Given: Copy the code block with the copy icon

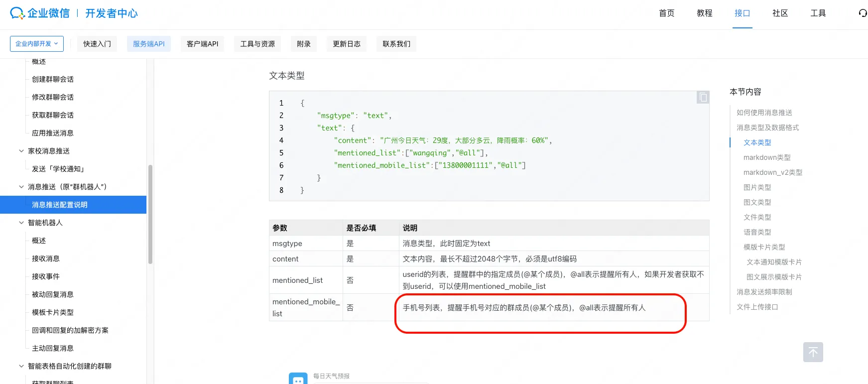Looking at the screenshot, I should pyautogui.click(x=703, y=97).
